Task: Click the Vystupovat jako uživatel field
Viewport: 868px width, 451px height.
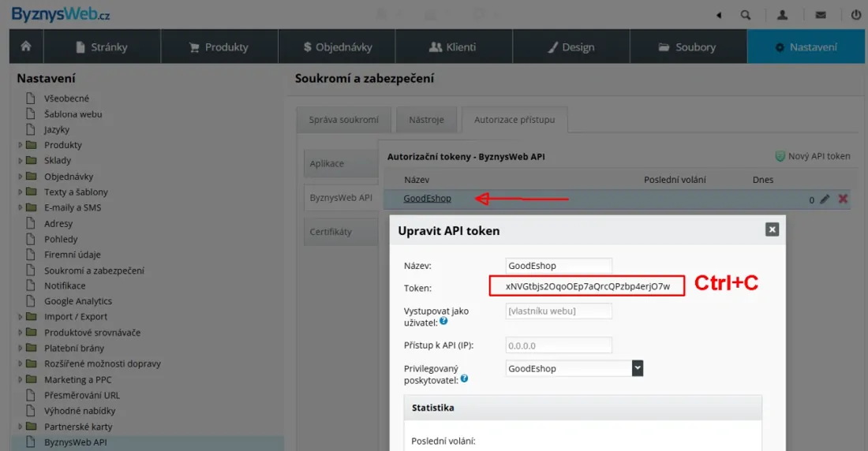Action: click(559, 311)
